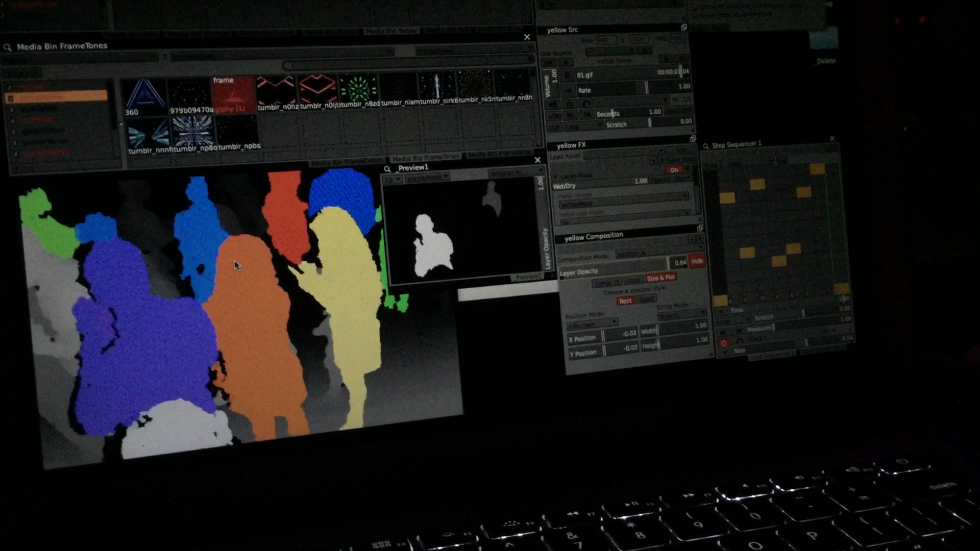Image resolution: width=980 pixels, height=551 pixels.
Task: Open the Load Asset dropdown in yellow FX
Action: [624, 155]
